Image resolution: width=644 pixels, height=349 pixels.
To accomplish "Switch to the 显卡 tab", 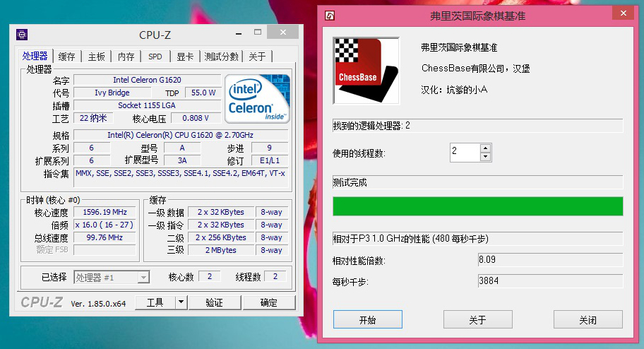I will 185,57.
